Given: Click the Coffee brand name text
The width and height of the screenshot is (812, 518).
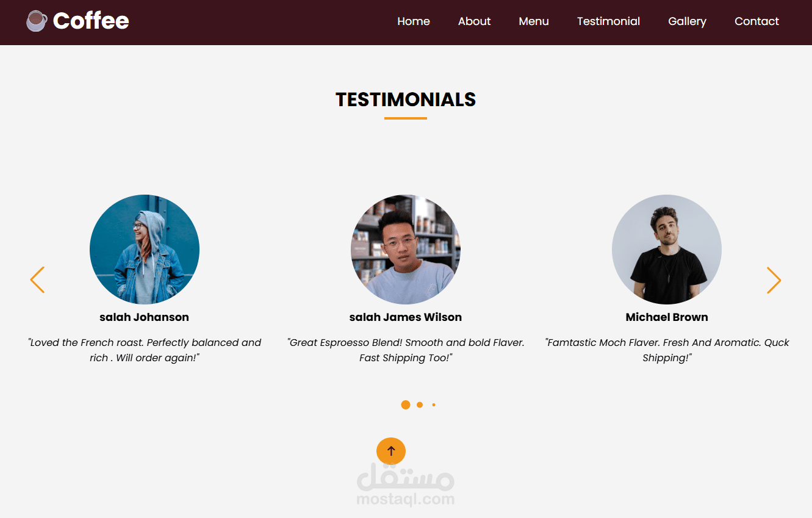Looking at the screenshot, I should coord(91,21).
